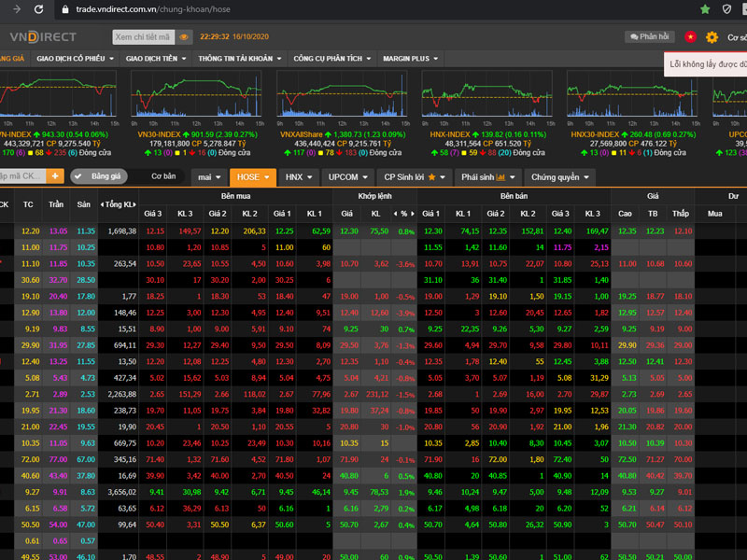This screenshot has width=747, height=560.
Task: Click the green bookmark star icon
Action: pyautogui.click(x=705, y=9)
